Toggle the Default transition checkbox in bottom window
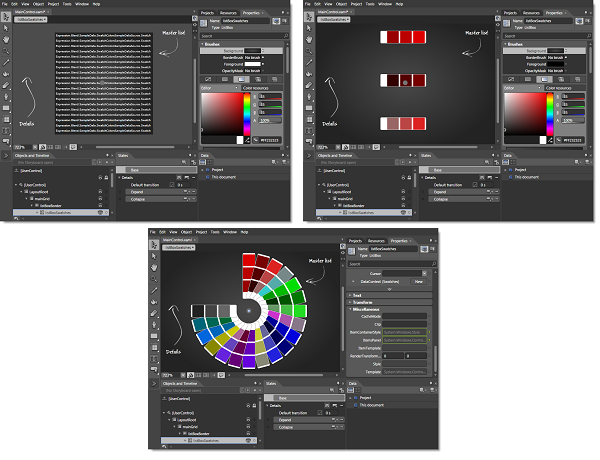The width and height of the screenshot is (600, 460). [x=320, y=413]
